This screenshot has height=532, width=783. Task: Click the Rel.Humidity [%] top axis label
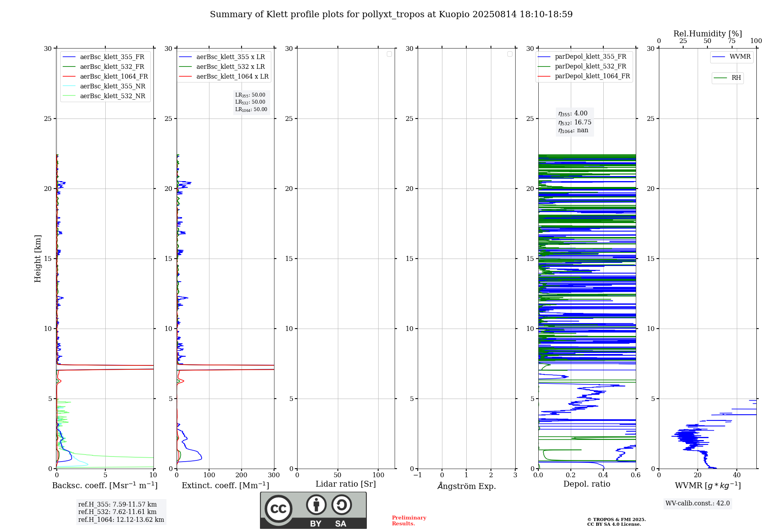coord(708,34)
